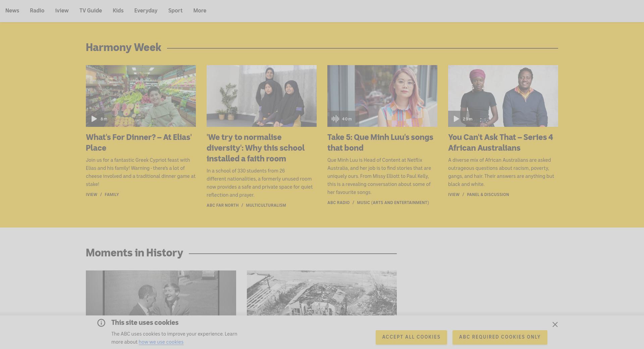Click the audio waveform icon on Take 5 card
The width and height of the screenshot is (644, 349).
tap(335, 119)
